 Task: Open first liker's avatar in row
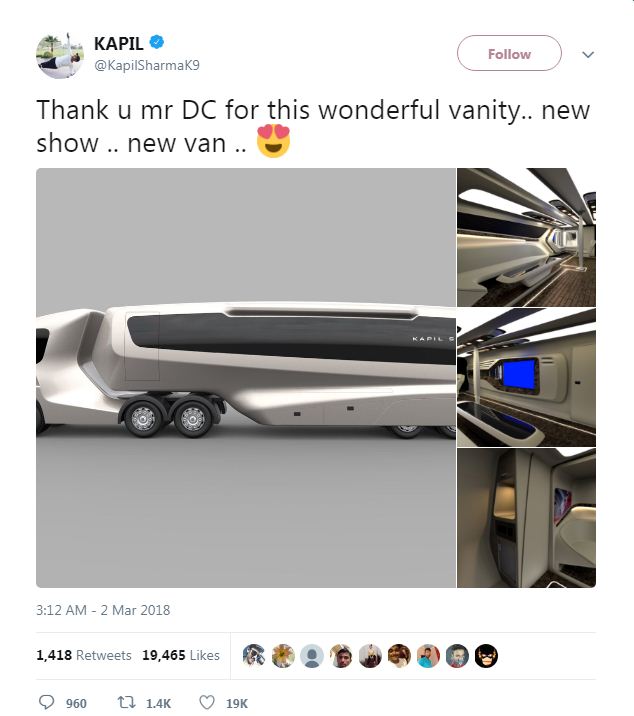coord(254,656)
